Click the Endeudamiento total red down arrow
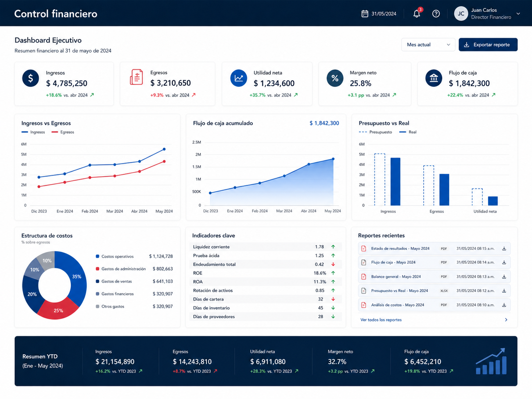532x399 pixels. click(333, 264)
